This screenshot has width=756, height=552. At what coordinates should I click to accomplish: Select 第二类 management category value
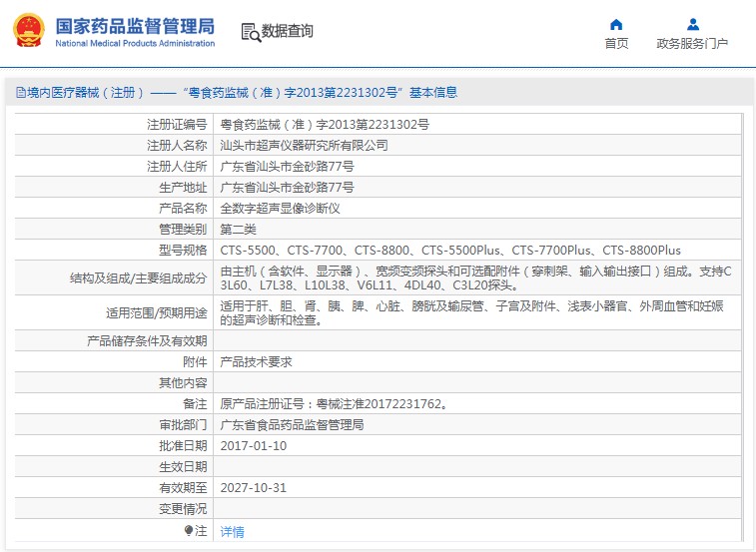[x=238, y=229]
